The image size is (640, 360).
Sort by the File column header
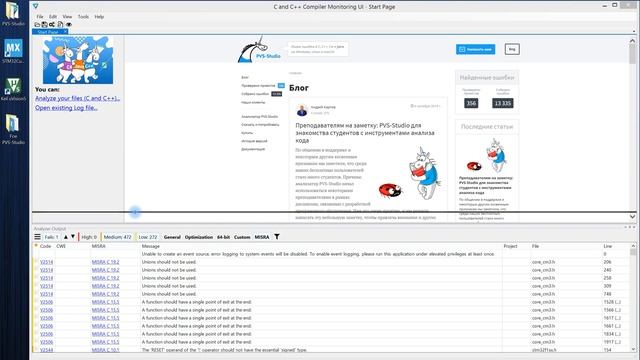click(536, 246)
